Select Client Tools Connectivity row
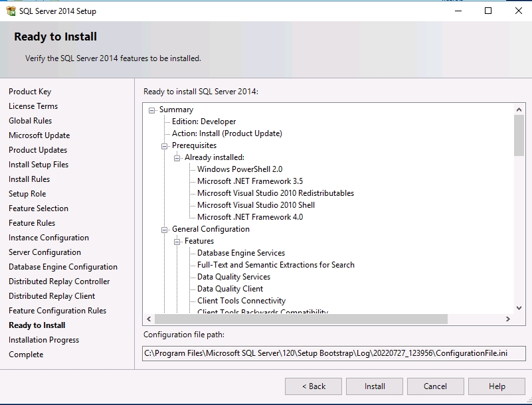This screenshot has width=532, height=405. coord(241,301)
